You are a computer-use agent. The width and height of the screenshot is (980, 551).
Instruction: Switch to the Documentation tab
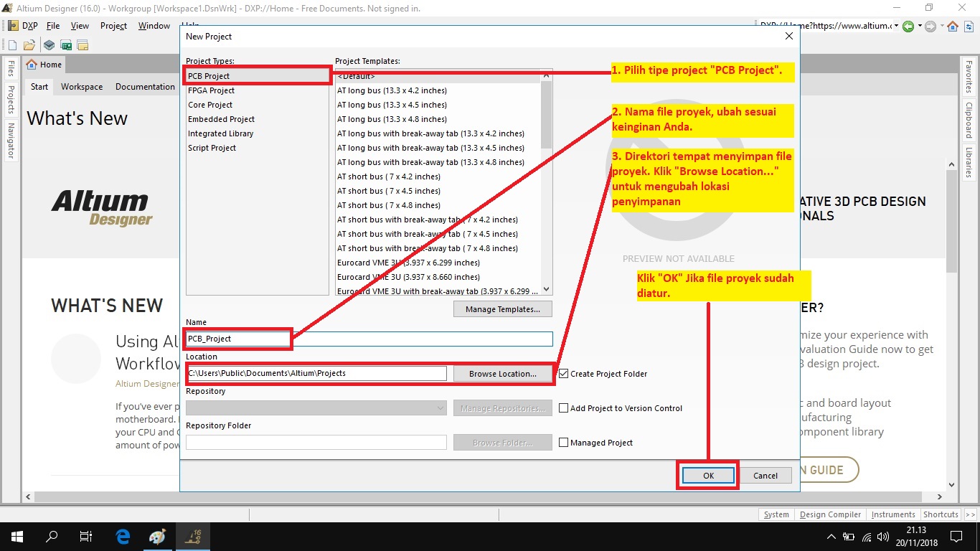(145, 87)
